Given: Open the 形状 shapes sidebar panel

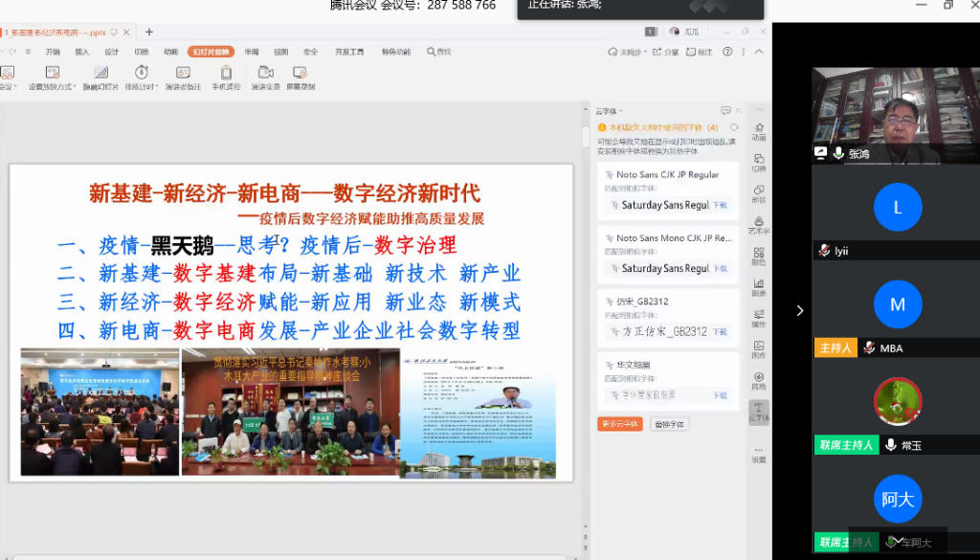Looking at the screenshot, I should point(759,191).
